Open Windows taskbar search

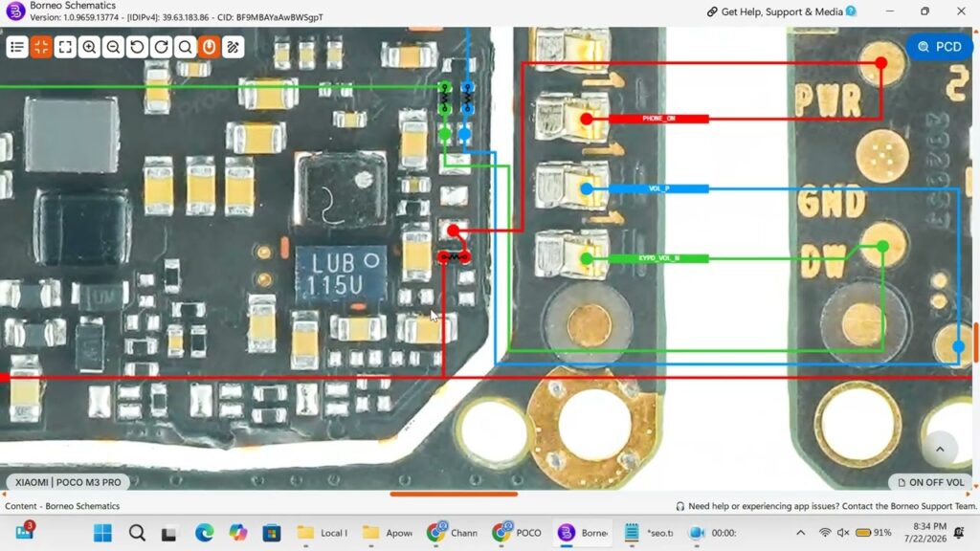coord(137,533)
